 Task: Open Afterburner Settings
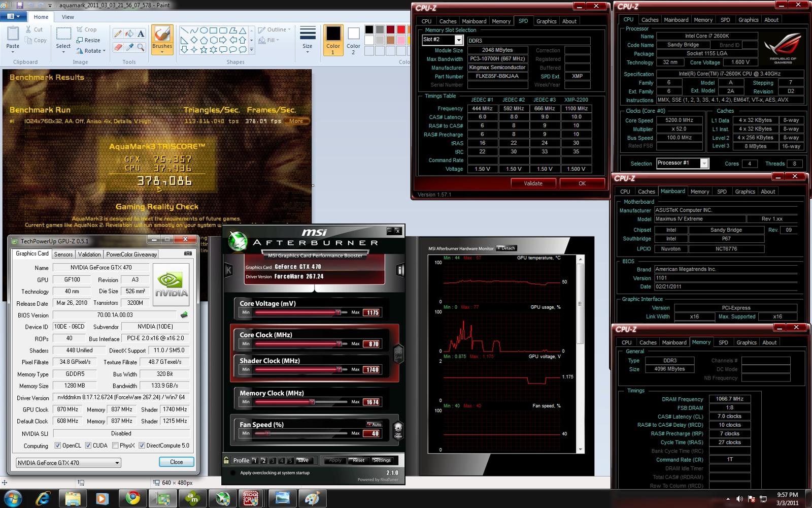coord(382,460)
